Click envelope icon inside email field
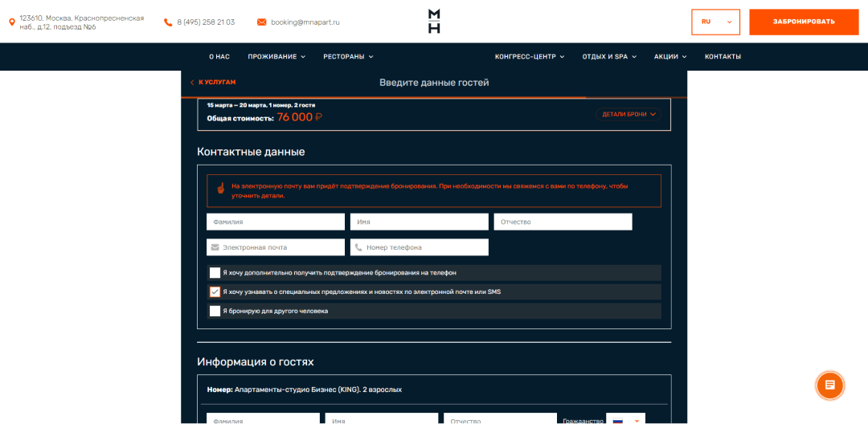 coord(215,247)
